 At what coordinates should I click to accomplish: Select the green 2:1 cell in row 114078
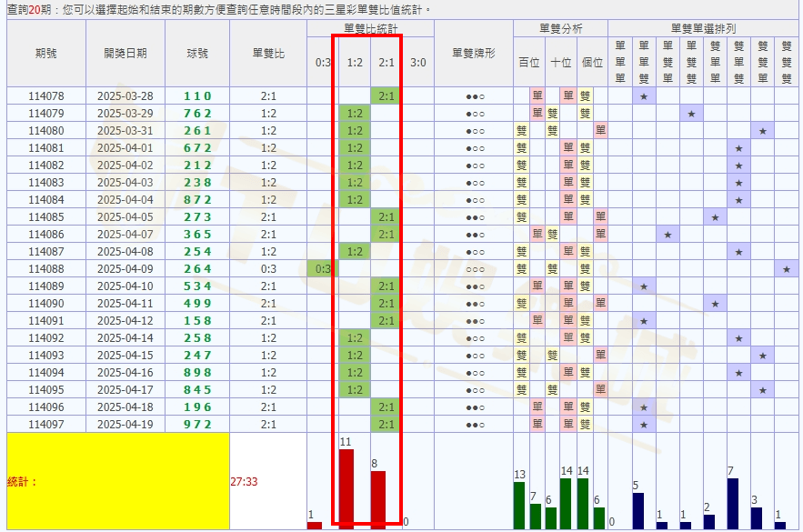(x=386, y=96)
